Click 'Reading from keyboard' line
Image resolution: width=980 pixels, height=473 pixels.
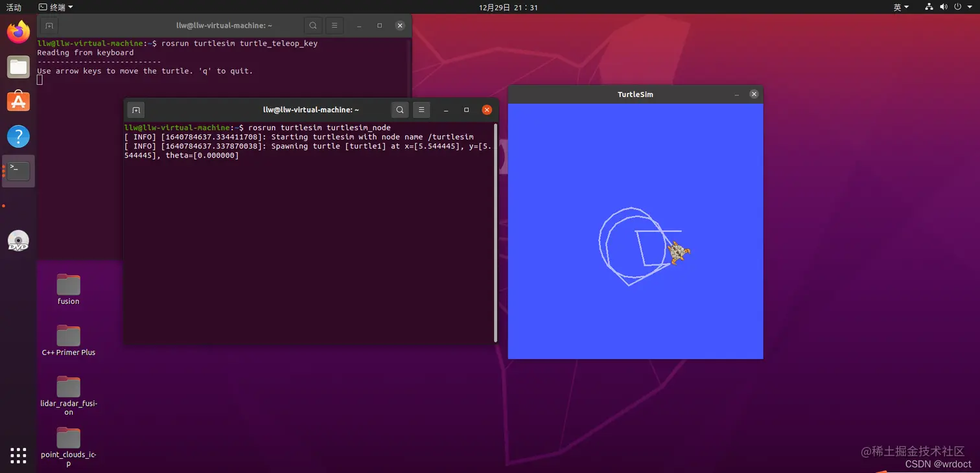[85, 52]
